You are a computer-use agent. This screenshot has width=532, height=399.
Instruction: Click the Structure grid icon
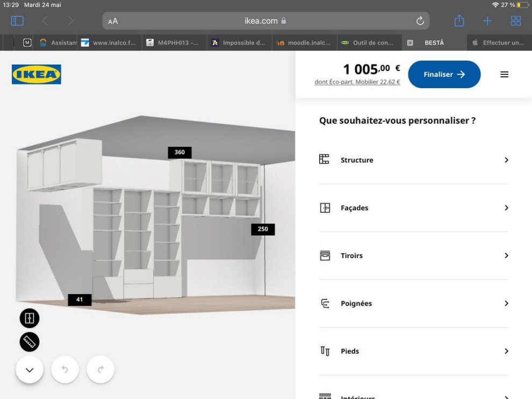pos(325,159)
